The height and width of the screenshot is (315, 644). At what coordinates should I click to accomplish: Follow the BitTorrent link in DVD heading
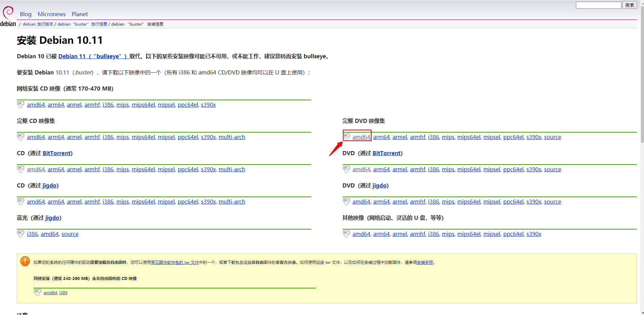(387, 153)
